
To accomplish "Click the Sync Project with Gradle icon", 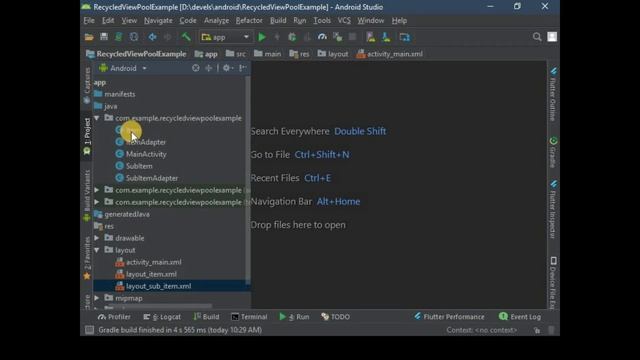I will [118, 37].
